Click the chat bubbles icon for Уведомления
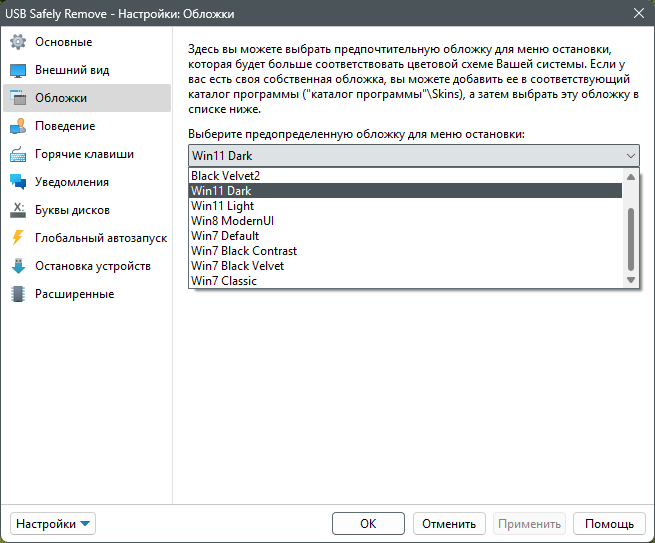 (x=18, y=182)
